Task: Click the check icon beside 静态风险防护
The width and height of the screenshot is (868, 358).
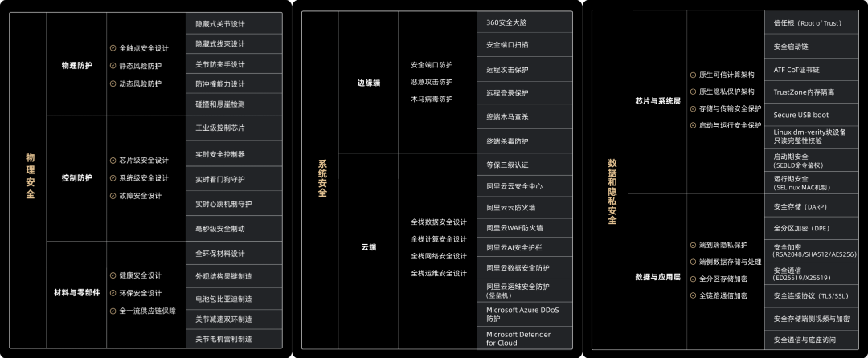Action: pyautogui.click(x=113, y=66)
